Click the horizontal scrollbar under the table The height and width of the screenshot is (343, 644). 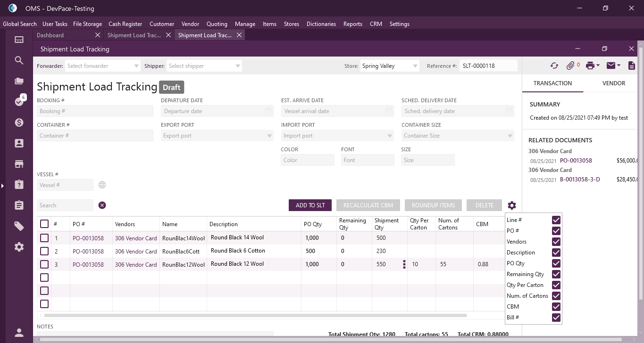click(255, 315)
